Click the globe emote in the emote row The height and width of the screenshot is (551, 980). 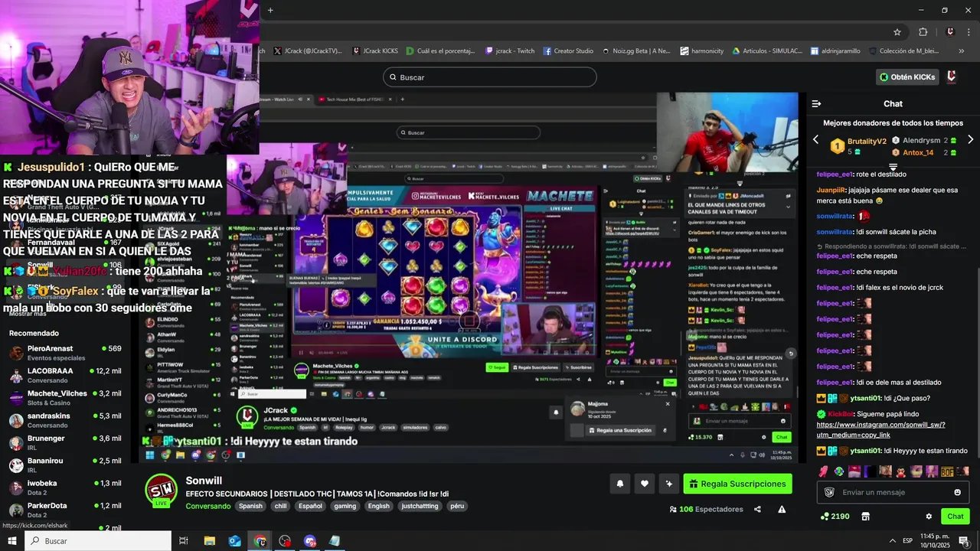pos(839,471)
